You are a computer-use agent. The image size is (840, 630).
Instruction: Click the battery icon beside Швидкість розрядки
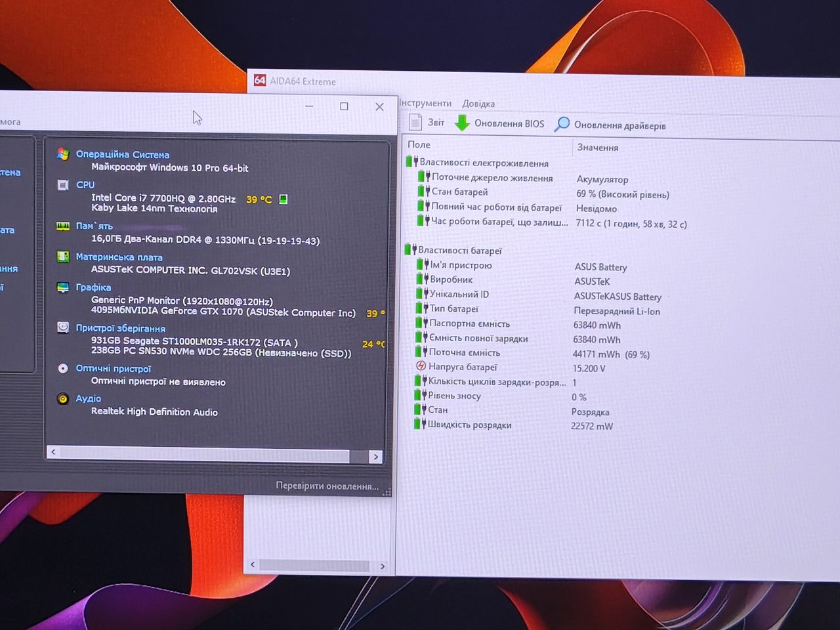tap(420, 424)
